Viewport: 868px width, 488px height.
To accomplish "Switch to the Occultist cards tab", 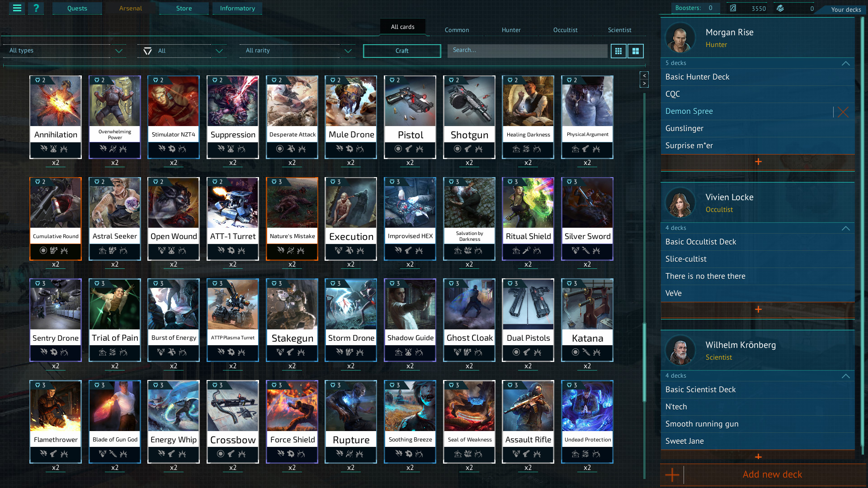I will click(x=565, y=30).
